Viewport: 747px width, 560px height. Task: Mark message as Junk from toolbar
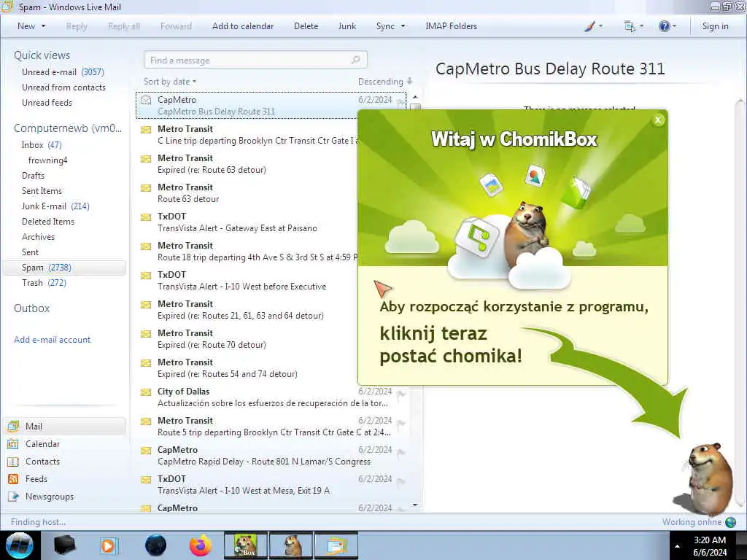coord(347,26)
